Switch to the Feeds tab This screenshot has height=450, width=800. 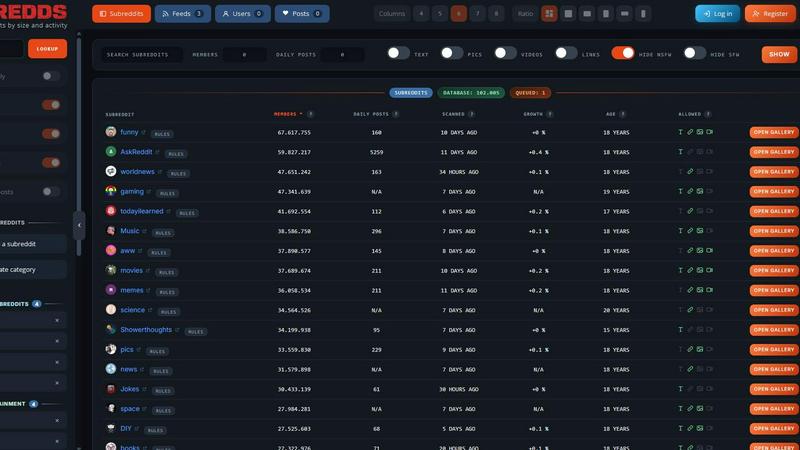click(183, 14)
